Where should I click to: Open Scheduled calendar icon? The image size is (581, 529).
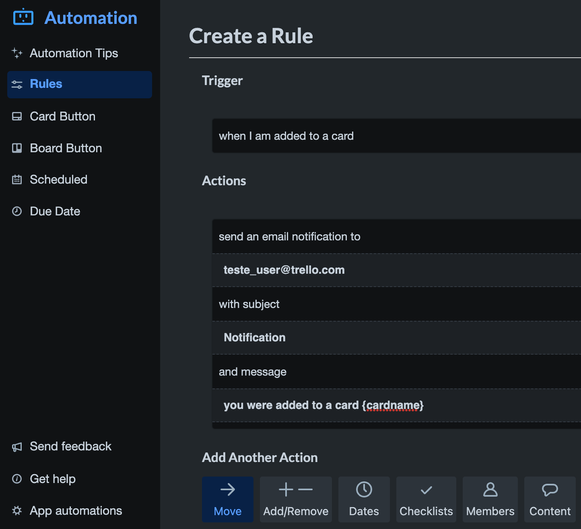pos(17,180)
